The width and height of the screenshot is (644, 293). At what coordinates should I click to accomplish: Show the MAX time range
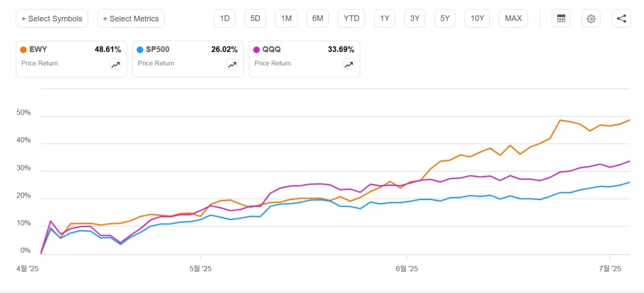[513, 18]
